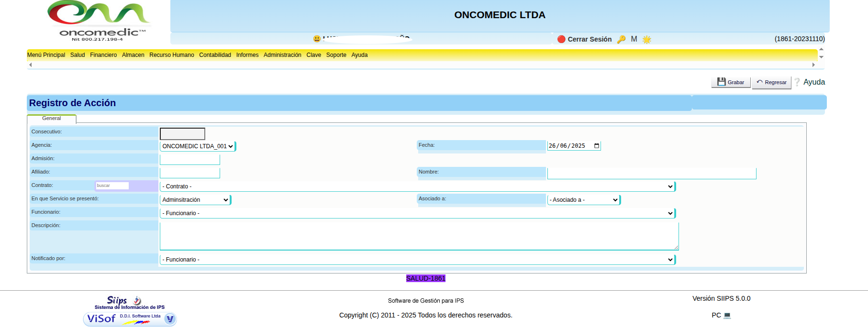Click the PC computer icon in footer
Viewport: 868px width, 328px height.
coord(727,315)
